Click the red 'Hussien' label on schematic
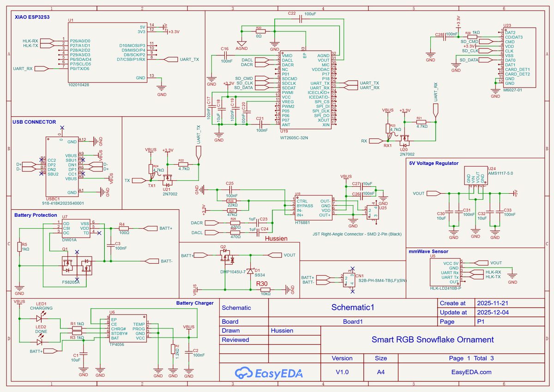Image resolution: width=554 pixels, height=392 pixels. tap(276, 239)
